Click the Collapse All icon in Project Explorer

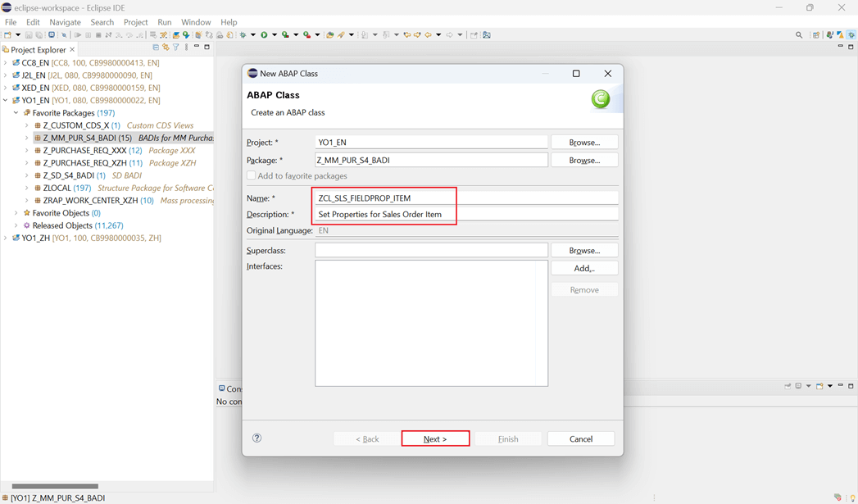coord(156,48)
